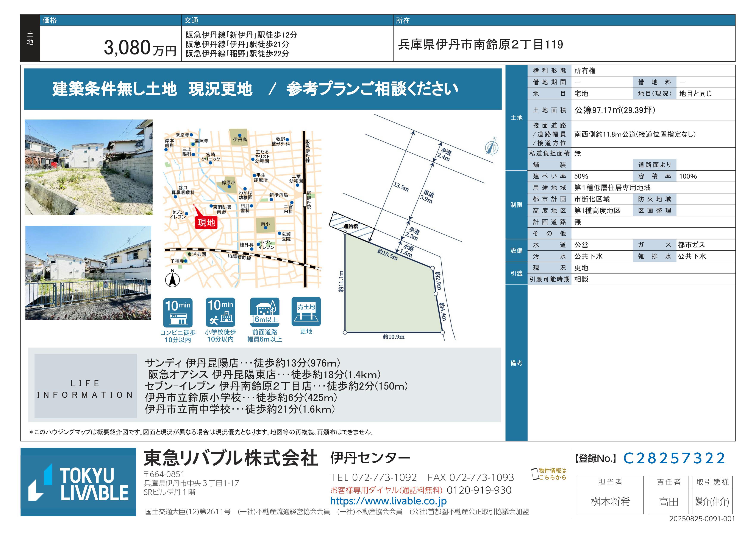Click the convenience store 10min icon

coord(178,313)
